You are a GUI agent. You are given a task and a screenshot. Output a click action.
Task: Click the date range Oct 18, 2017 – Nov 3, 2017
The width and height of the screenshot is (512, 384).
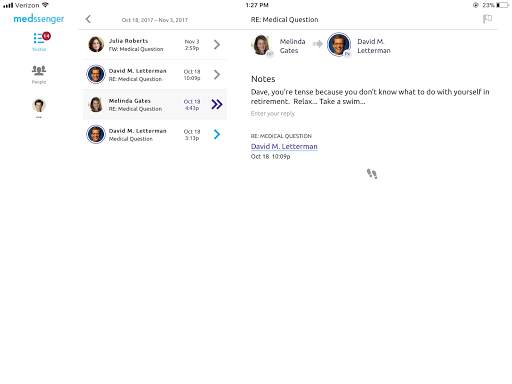155,20
